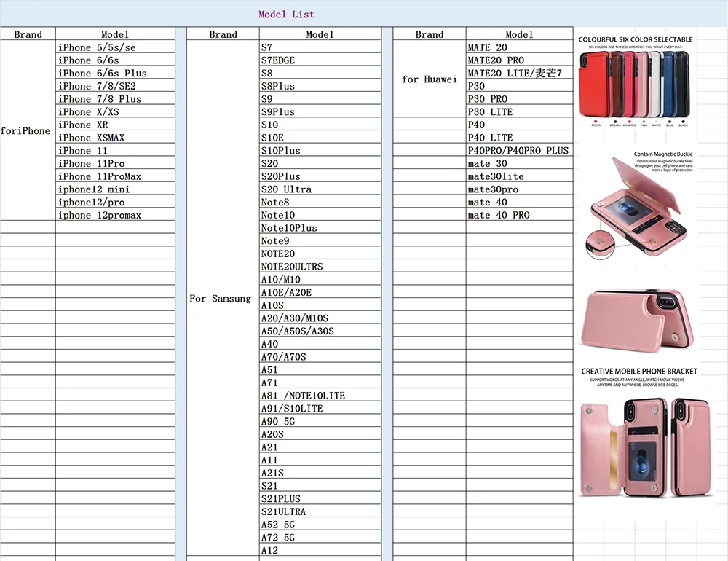Click the 'P30 PRO' cell
This screenshot has width=728, height=561.
click(520, 99)
